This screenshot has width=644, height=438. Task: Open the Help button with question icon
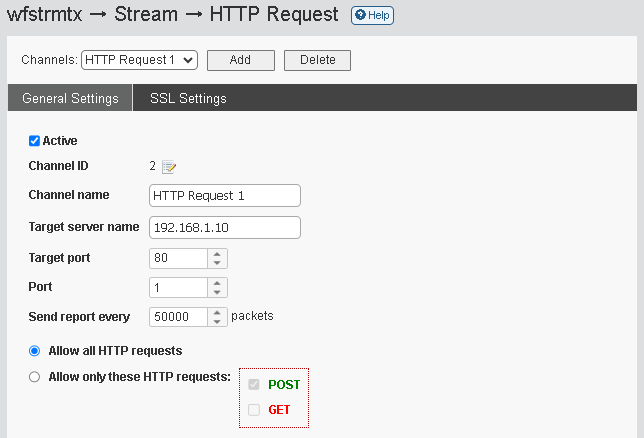pos(372,16)
